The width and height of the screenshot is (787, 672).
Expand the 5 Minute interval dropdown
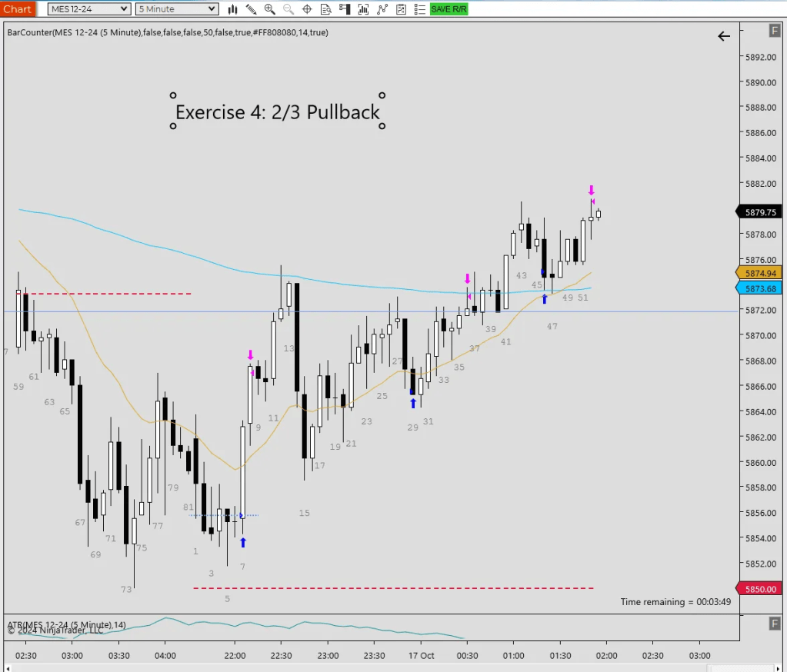(177, 9)
